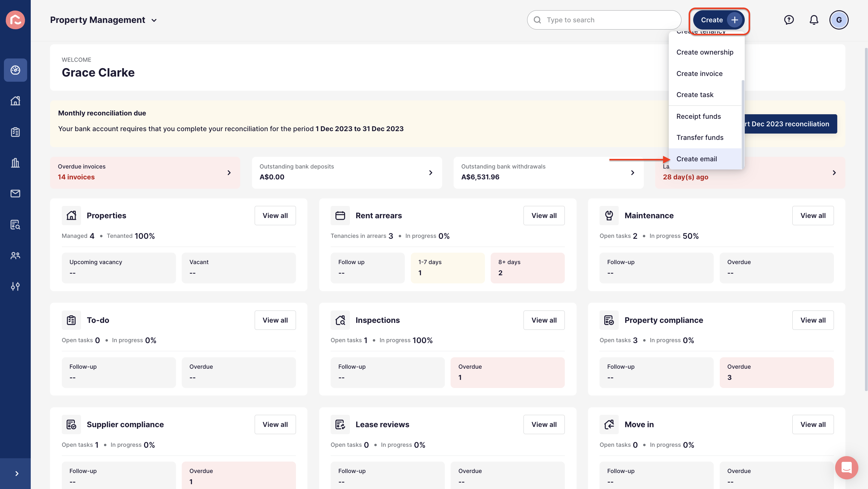Click the Create plus button

pyautogui.click(x=719, y=20)
